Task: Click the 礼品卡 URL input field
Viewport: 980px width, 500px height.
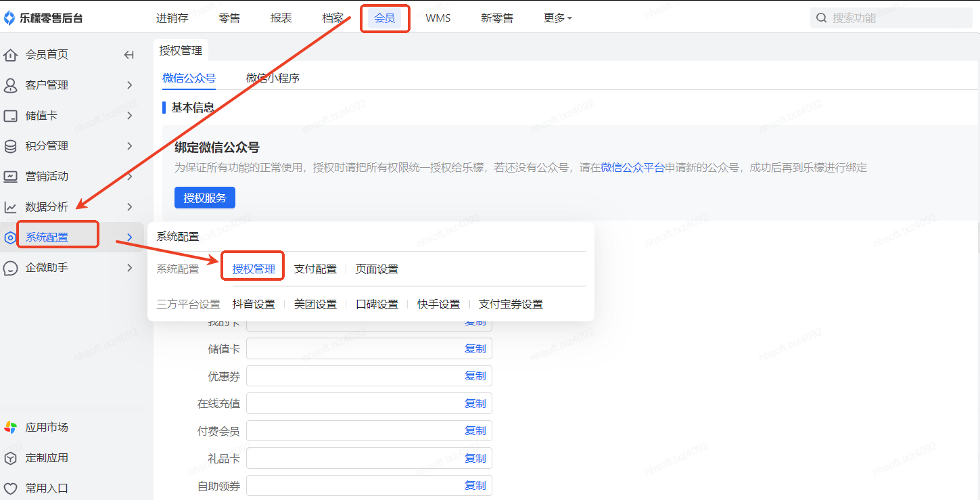Action: tap(369, 458)
